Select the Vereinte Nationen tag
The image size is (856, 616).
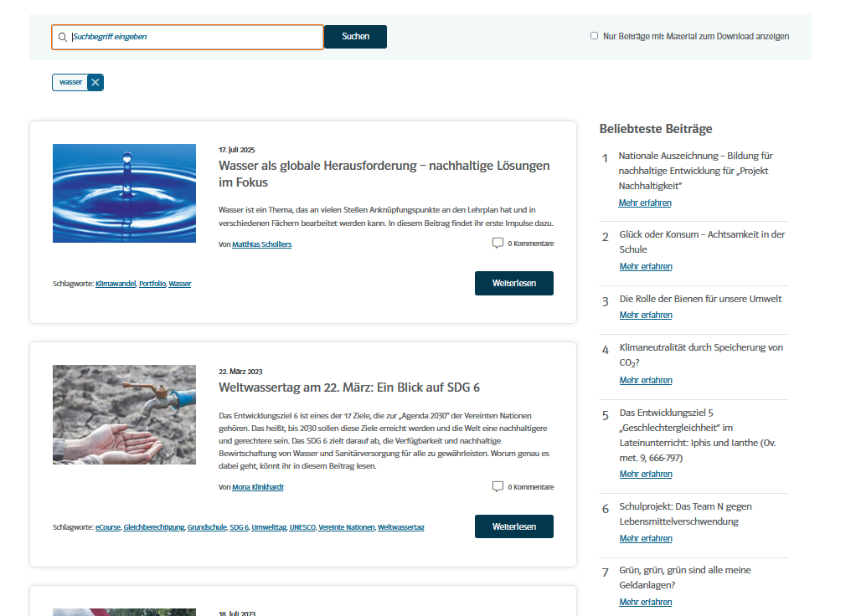346,527
